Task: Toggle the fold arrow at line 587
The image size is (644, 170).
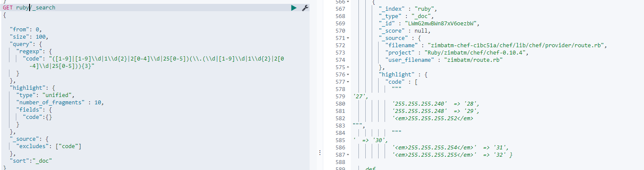Action: click(x=347, y=155)
